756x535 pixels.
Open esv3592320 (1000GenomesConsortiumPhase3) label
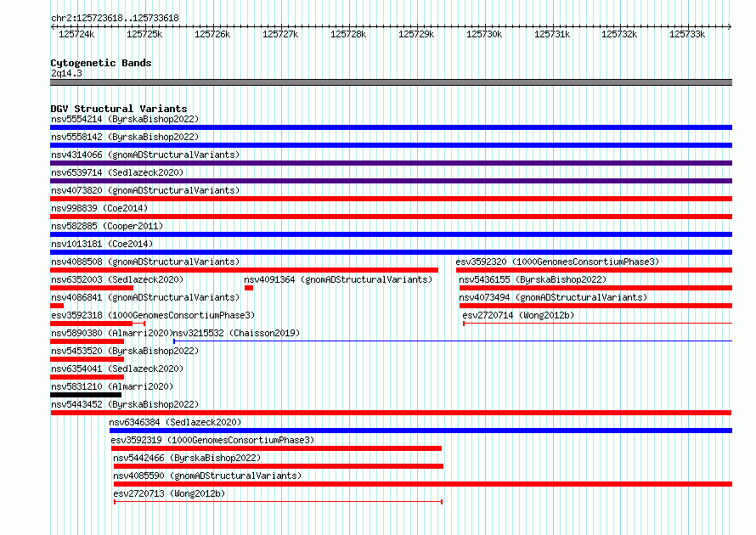point(557,262)
